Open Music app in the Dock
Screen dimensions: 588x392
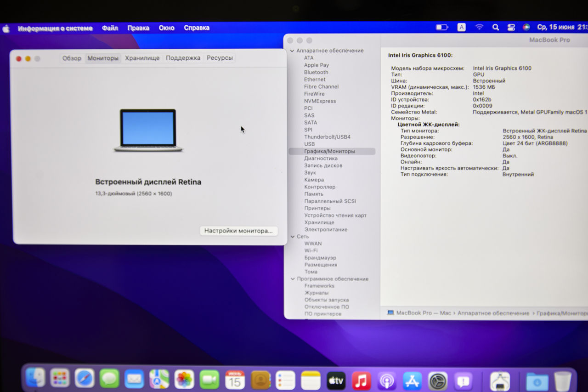point(362,381)
